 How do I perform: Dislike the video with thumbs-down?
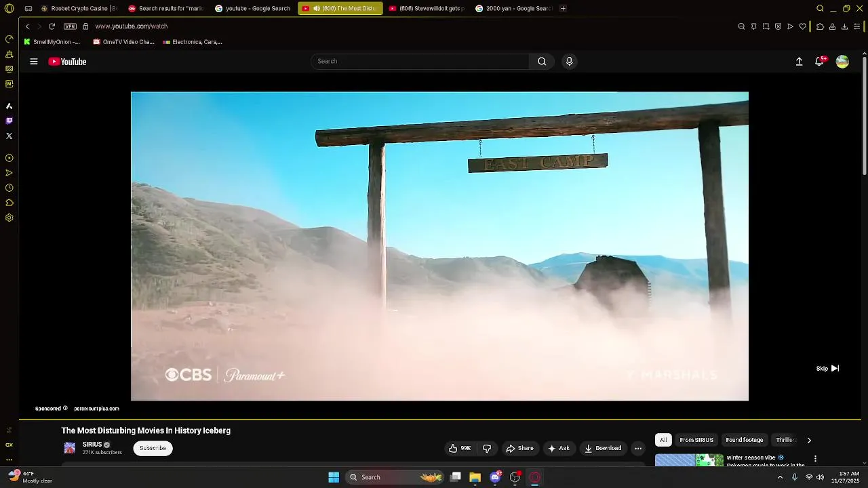[x=487, y=448]
